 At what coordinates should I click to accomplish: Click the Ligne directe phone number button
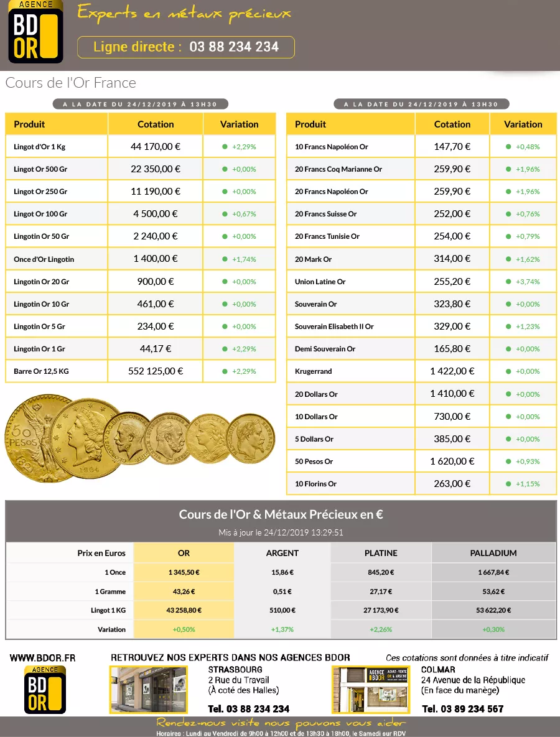(x=185, y=47)
